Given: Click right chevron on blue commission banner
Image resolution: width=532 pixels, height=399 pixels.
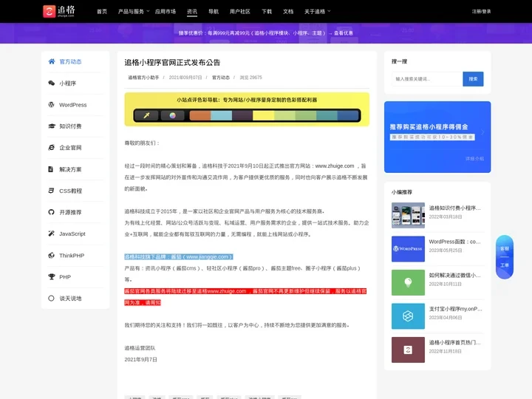Looking at the screenshot, I should pos(482,132).
